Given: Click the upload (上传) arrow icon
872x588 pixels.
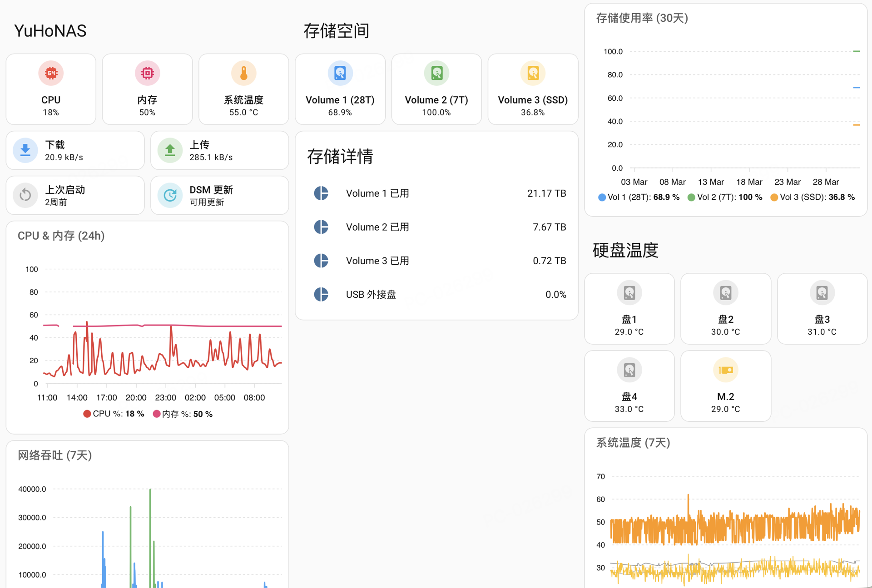Looking at the screenshot, I should click(170, 150).
